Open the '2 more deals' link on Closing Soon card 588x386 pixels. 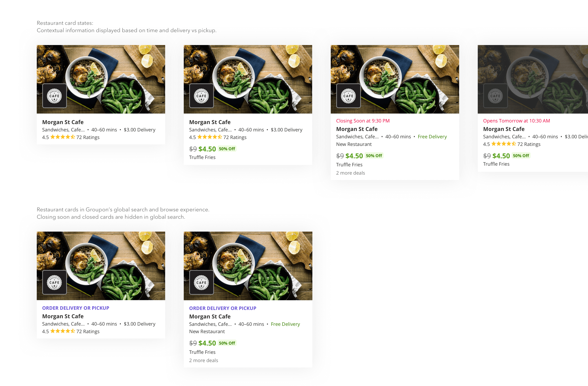pos(350,173)
